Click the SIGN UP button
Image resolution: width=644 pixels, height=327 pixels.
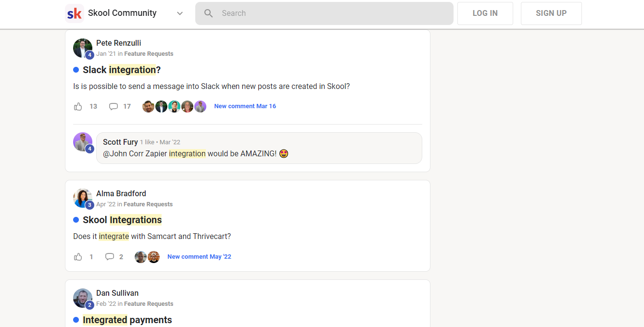[x=551, y=13]
